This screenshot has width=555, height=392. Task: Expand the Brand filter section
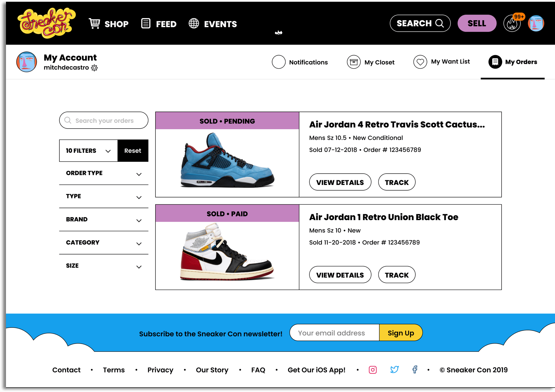[104, 220]
